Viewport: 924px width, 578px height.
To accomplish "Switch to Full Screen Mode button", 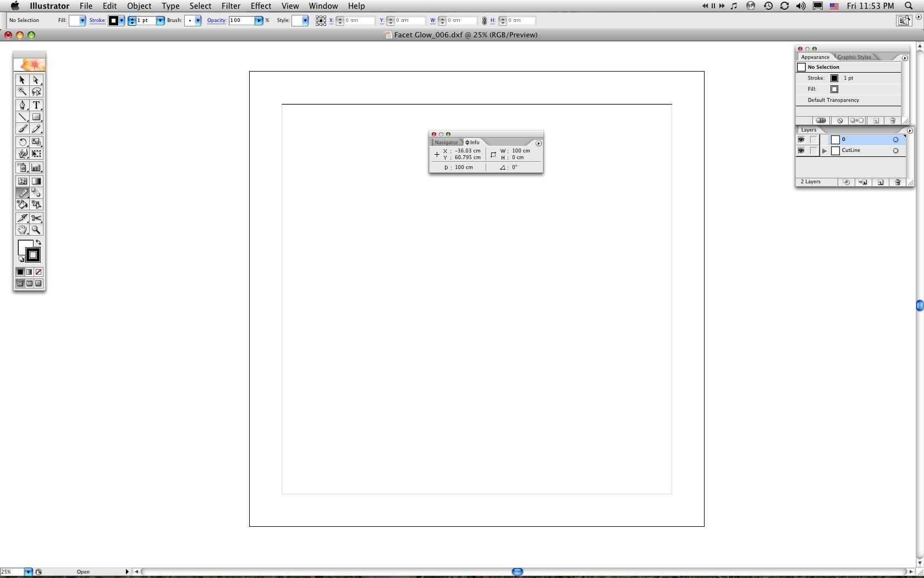I will [x=38, y=283].
